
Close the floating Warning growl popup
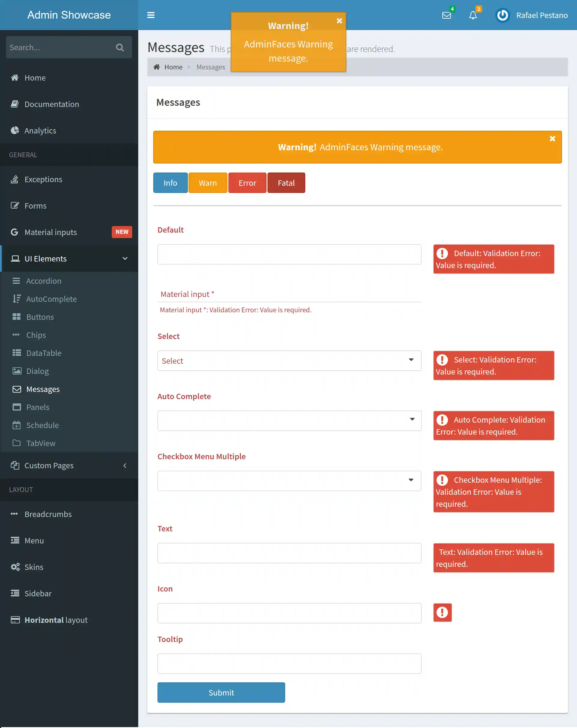coord(339,21)
